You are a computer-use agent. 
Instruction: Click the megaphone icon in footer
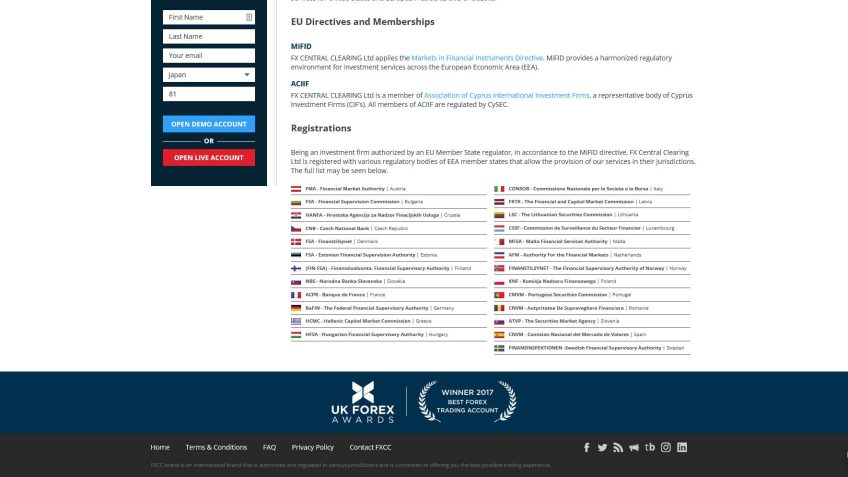[x=633, y=447]
